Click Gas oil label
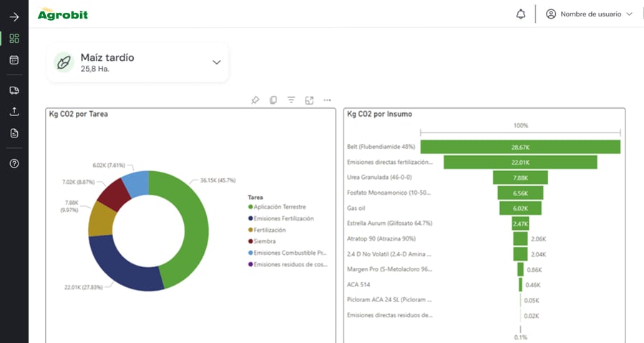This screenshot has width=644, height=343. point(356,208)
